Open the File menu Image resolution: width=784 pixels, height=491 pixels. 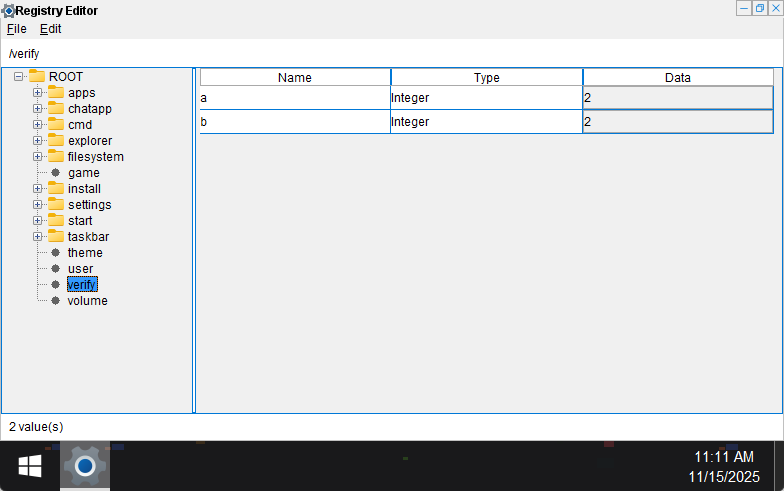17,29
